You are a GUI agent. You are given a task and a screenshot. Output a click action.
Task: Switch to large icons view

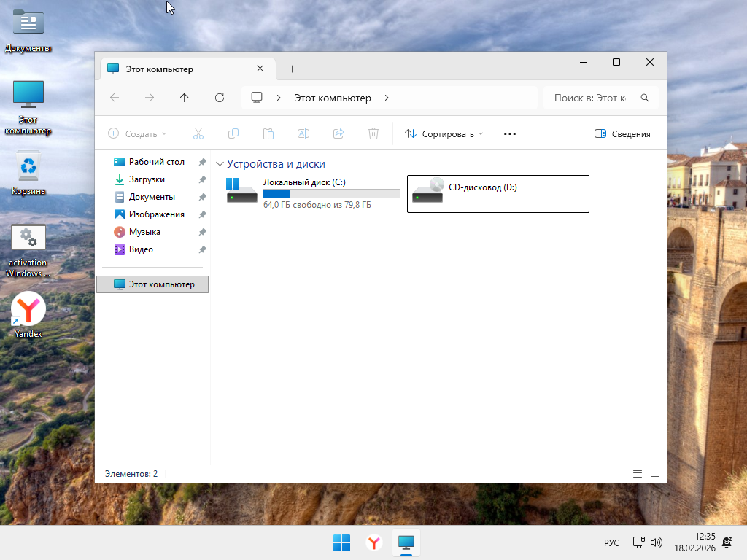pos(655,474)
